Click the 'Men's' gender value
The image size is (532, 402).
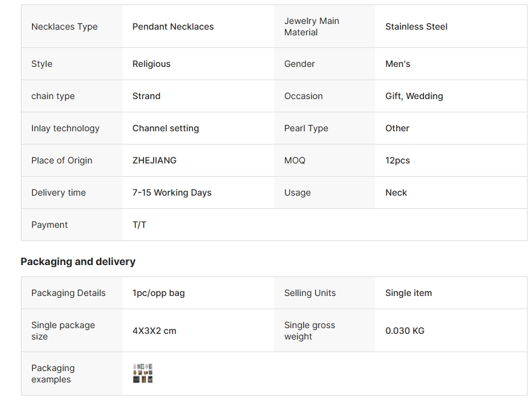(398, 64)
